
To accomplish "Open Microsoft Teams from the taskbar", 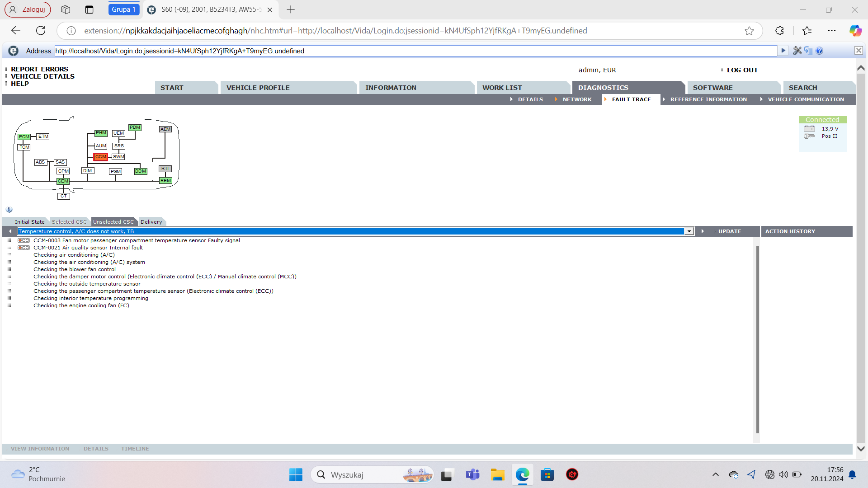I will pos(472,475).
